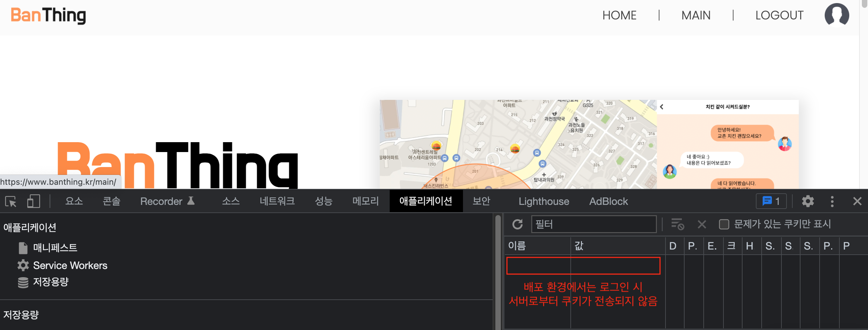Click the delete selected cookie X icon
The image size is (868, 330).
pyautogui.click(x=702, y=224)
